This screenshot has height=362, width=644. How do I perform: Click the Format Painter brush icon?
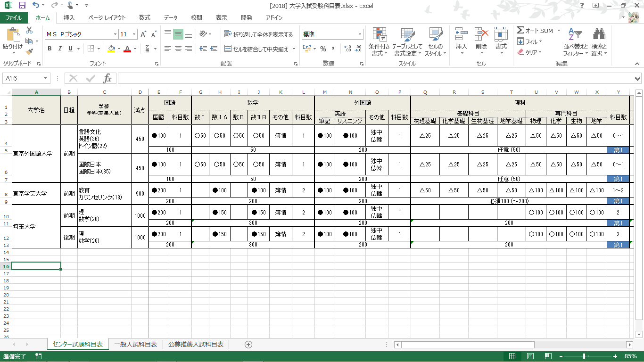pyautogui.click(x=29, y=52)
